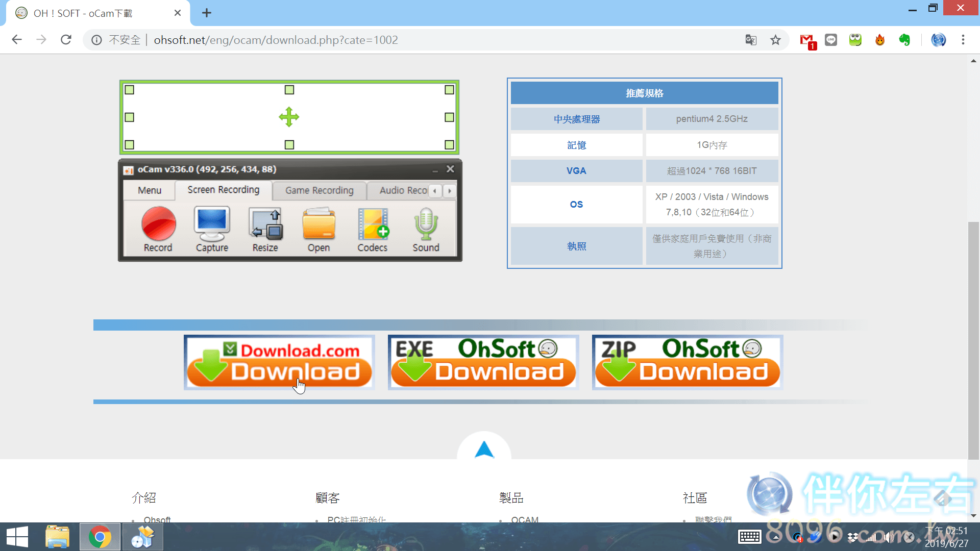
Task: Click the browser forward arrow
Action: pyautogui.click(x=41, y=40)
